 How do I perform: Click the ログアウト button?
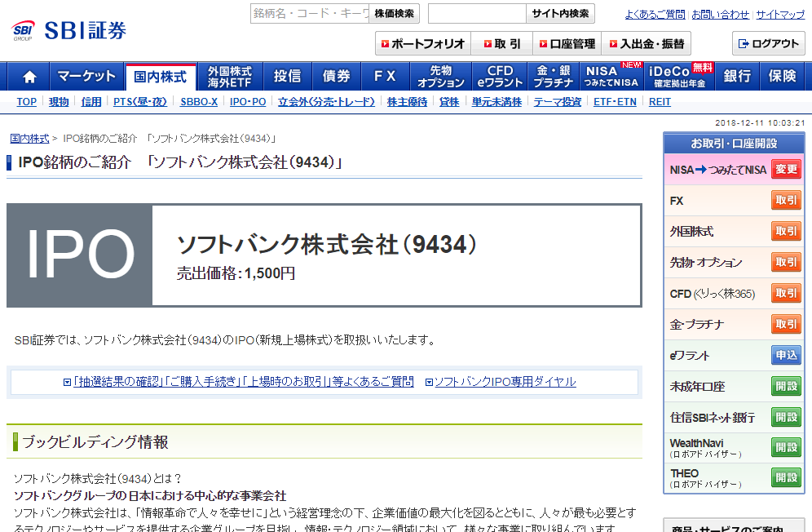click(769, 43)
